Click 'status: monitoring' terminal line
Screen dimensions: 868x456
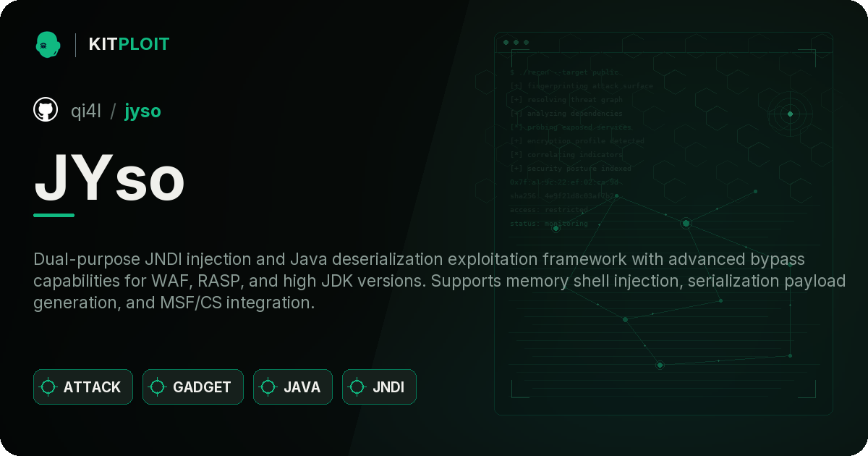click(x=549, y=224)
